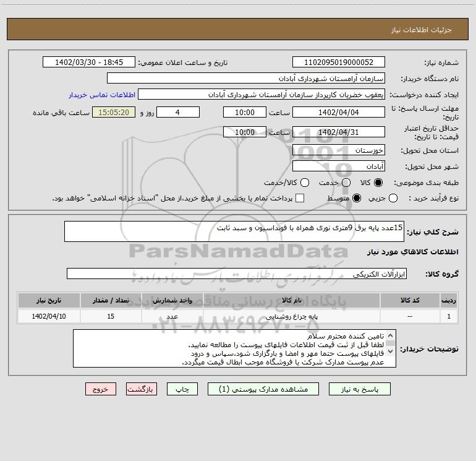Click the response deadline time 10:00 field
Image resolution: width=476 pixels, height=461 pixels.
(x=245, y=112)
